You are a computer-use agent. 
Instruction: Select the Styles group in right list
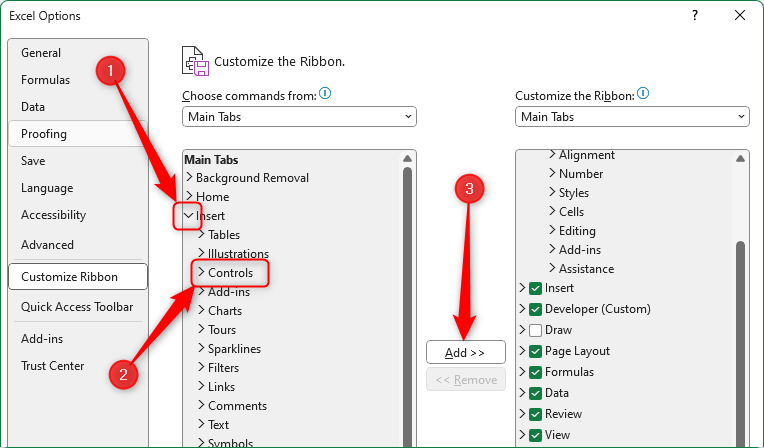point(573,193)
